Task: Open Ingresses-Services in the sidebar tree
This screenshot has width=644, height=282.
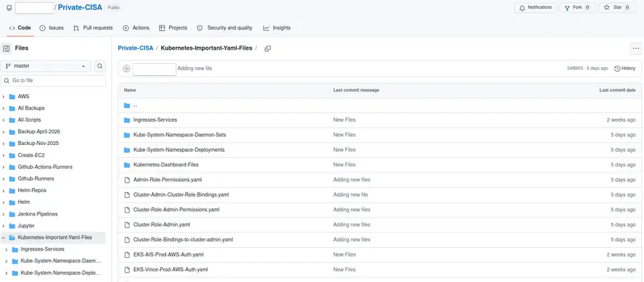Action: coord(43,250)
